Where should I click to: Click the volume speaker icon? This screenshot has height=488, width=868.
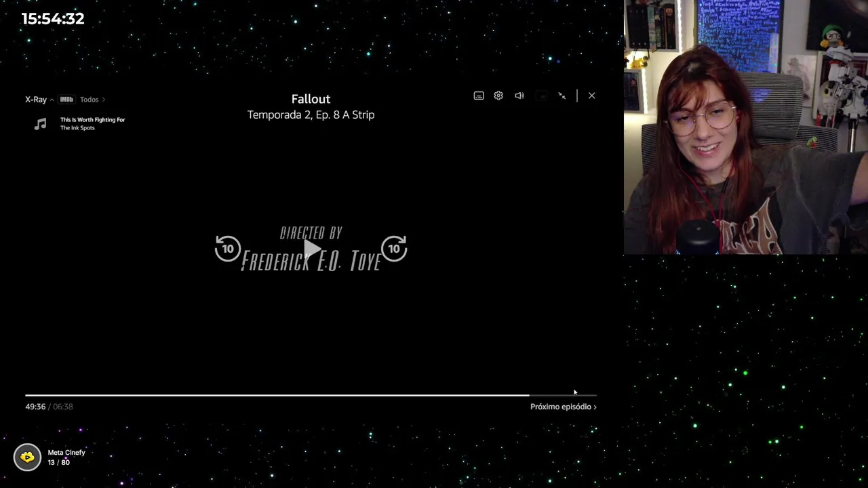[x=519, y=96]
